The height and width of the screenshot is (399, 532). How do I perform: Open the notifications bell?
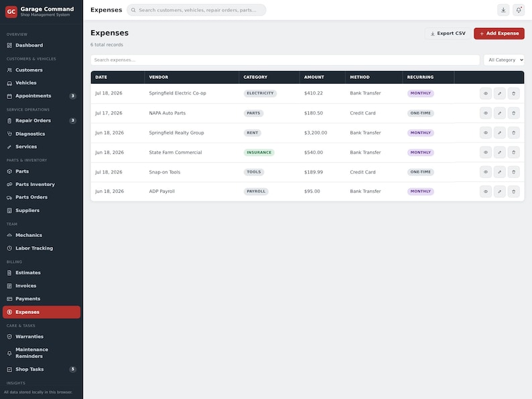[x=519, y=10]
